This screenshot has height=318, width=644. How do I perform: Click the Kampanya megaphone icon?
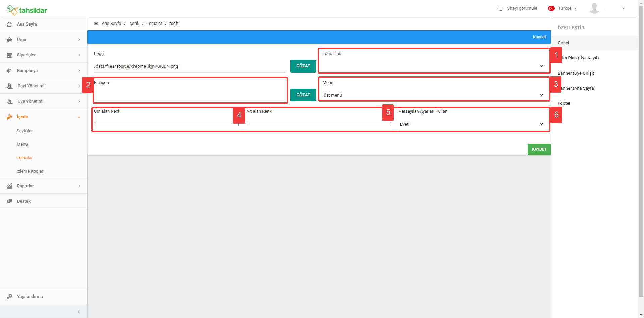tap(9, 71)
